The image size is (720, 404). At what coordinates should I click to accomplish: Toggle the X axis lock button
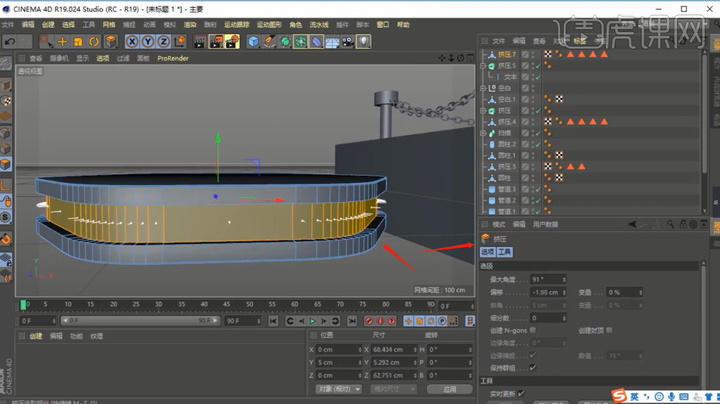coord(133,41)
